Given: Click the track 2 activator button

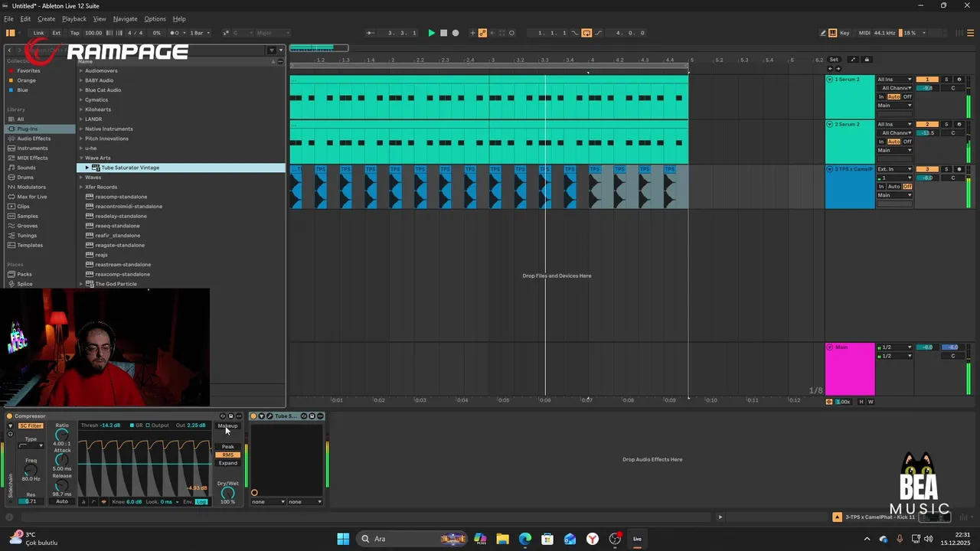Looking at the screenshot, I should click(x=927, y=124).
